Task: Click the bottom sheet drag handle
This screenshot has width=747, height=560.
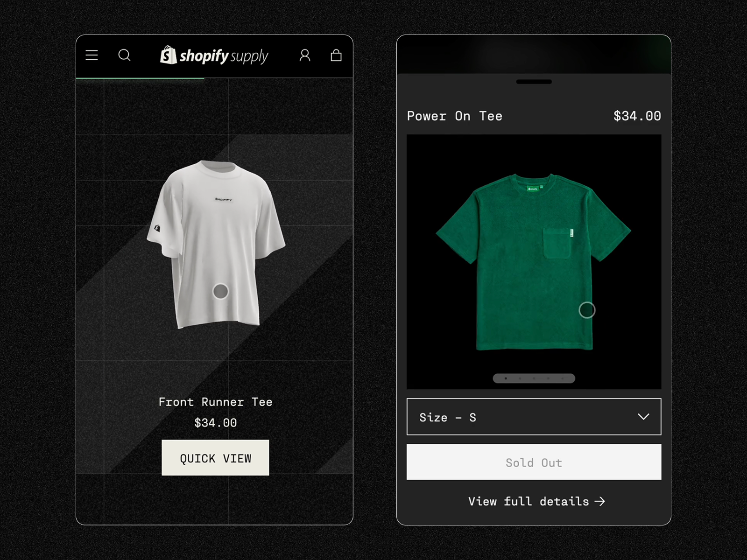Action: click(x=534, y=82)
